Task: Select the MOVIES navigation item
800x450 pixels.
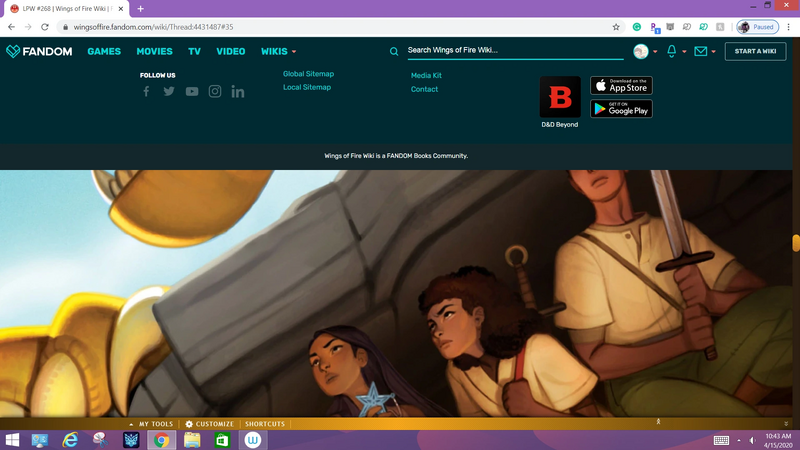Action: pyautogui.click(x=154, y=51)
